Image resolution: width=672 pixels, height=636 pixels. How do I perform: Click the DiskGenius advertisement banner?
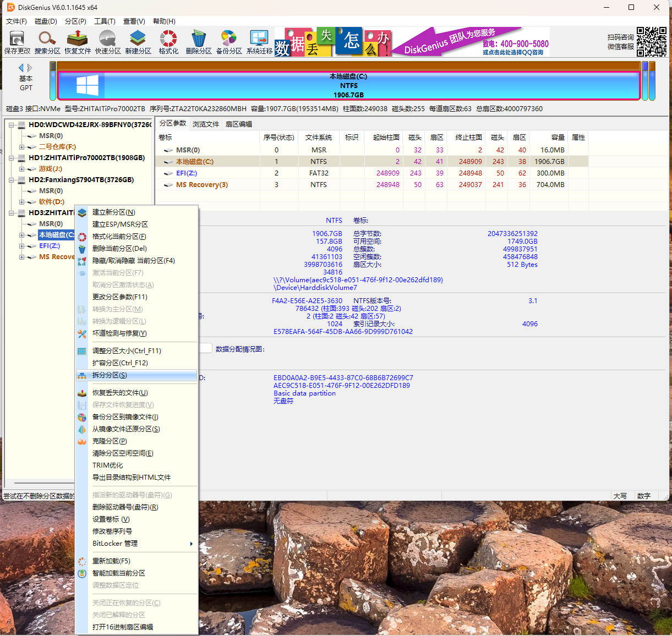pos(412,42)
